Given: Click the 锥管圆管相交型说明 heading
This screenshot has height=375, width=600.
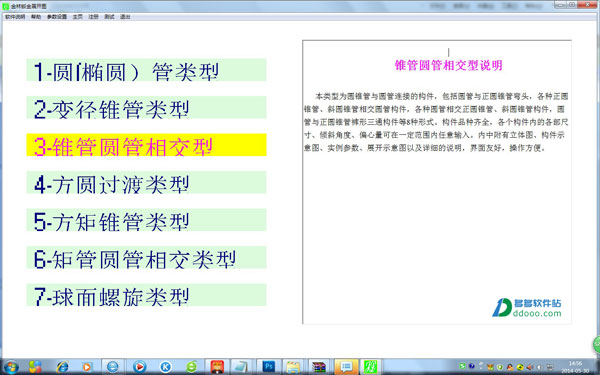Looking at the screenshot, I should click(448, 65).
